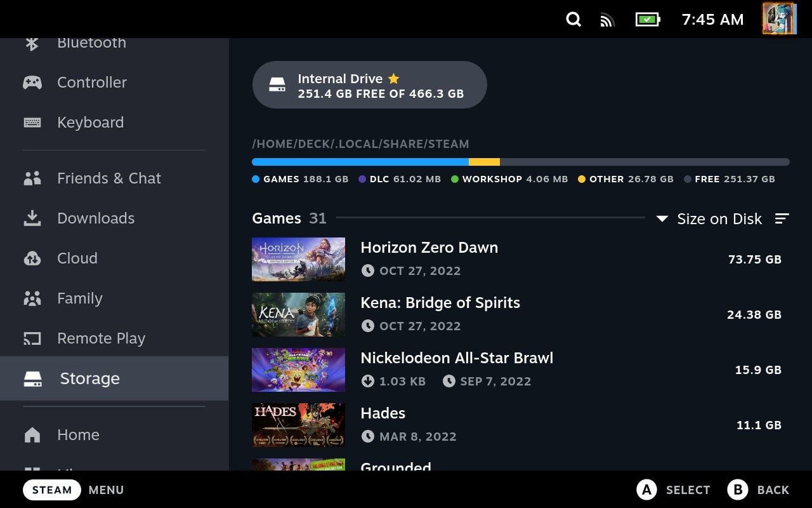Open Cloud settings page
812x508 pixels.
click(77, 258)
